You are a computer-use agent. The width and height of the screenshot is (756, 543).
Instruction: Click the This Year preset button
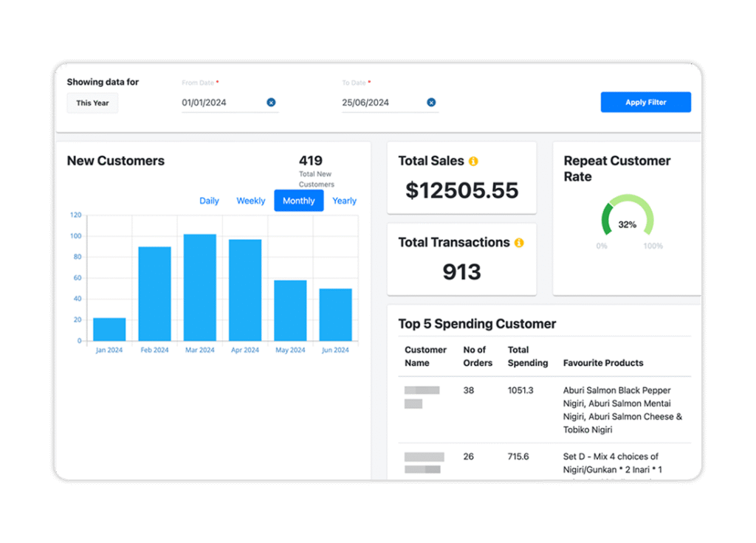(92, 103)
